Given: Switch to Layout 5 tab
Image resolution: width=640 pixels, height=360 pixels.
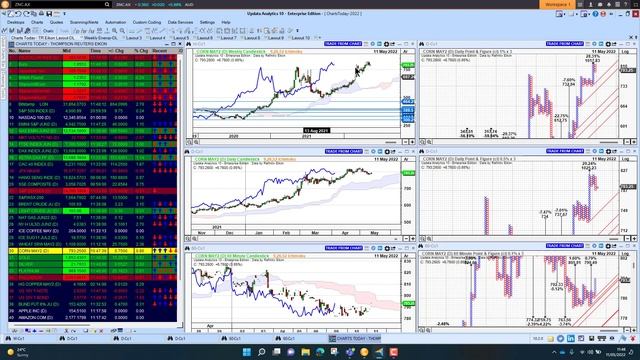Looking at the screenshot, I should [x=180, y=38].
